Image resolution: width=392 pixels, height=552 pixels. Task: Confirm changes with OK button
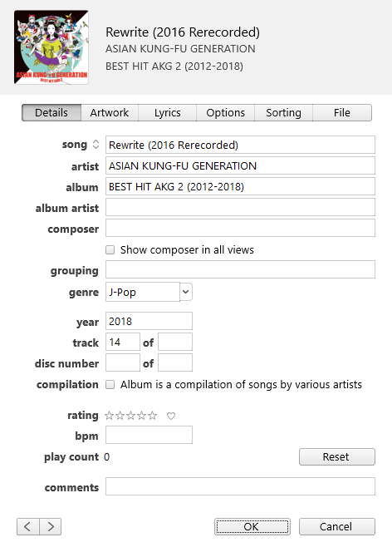(x=252, y=527)
